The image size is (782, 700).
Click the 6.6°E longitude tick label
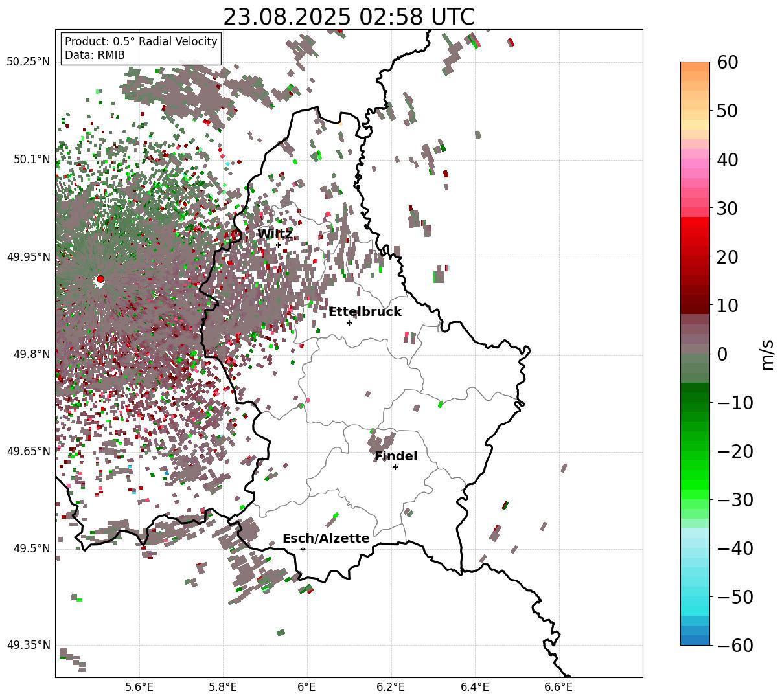558,686
